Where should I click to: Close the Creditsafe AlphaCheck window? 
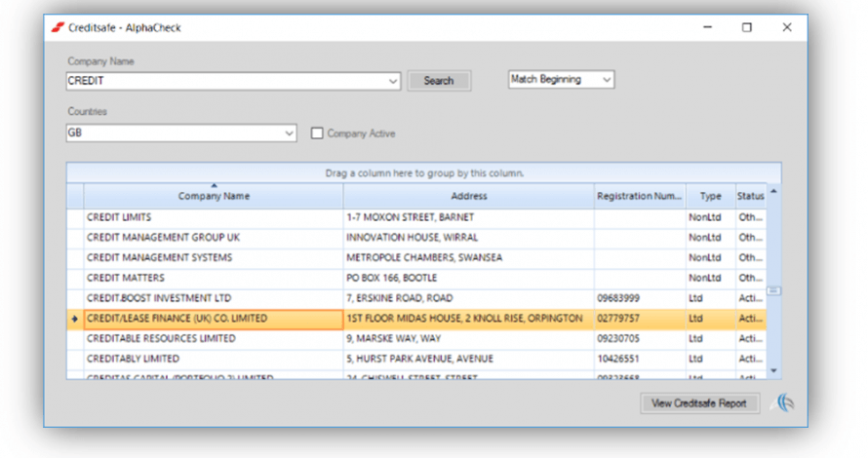(x=787, y=27)
